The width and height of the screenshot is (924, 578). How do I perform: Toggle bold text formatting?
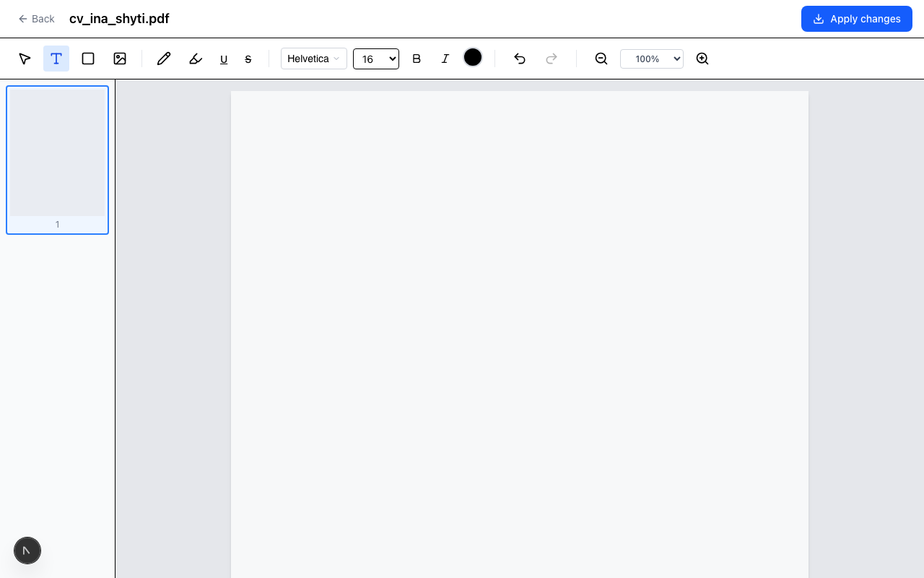click(x=417, y=59)
